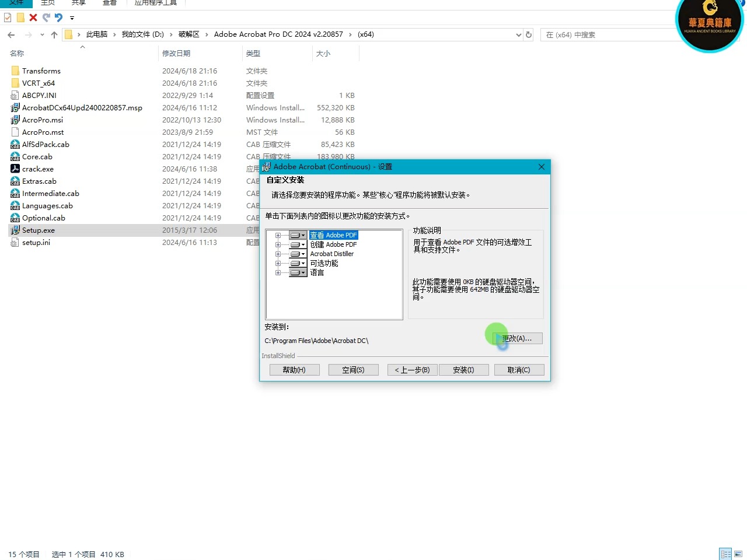The image size is (747, 560).
Task: Select the Acrobat Distiller feature label
Action: (332, 254)
